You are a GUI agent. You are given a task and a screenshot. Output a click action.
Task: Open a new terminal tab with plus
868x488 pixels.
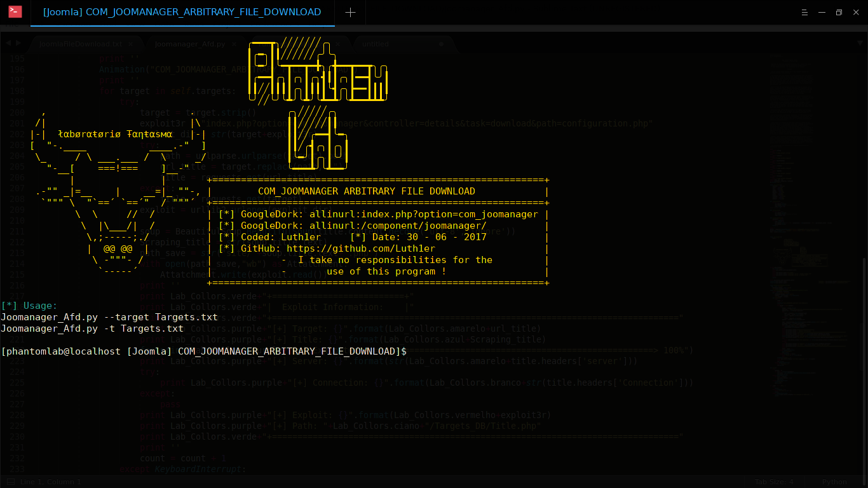pos(350,12)
